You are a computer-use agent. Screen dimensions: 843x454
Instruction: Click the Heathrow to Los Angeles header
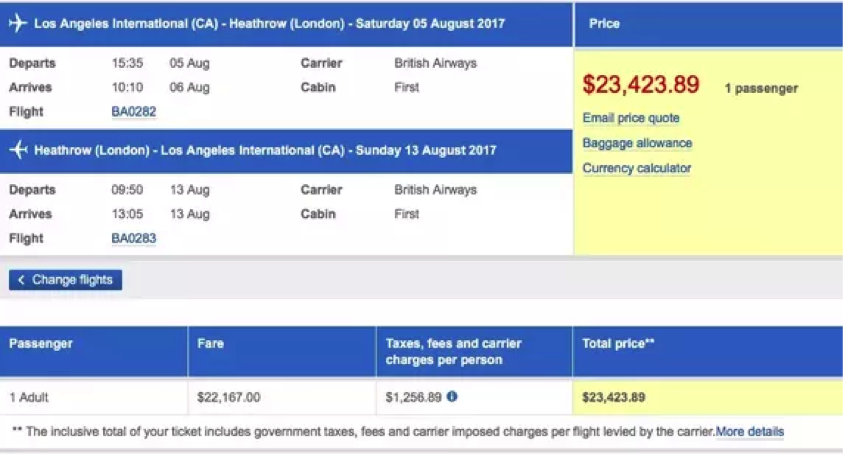265,151
